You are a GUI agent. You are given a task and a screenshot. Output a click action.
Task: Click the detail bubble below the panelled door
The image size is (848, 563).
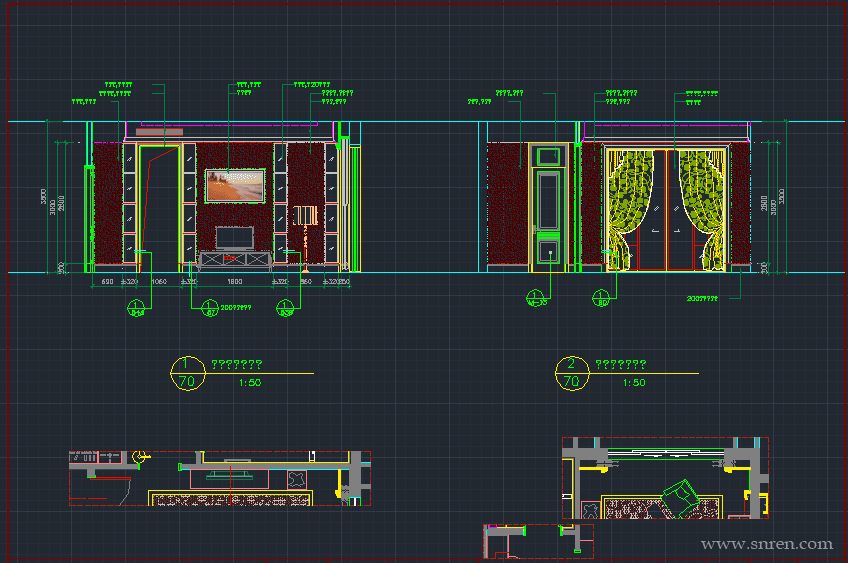(535, 298)
